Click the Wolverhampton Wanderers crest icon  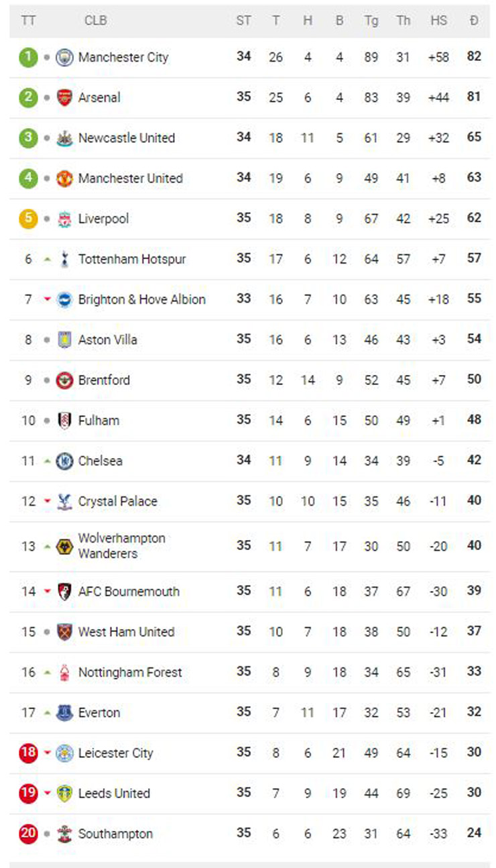pos(64,546)
